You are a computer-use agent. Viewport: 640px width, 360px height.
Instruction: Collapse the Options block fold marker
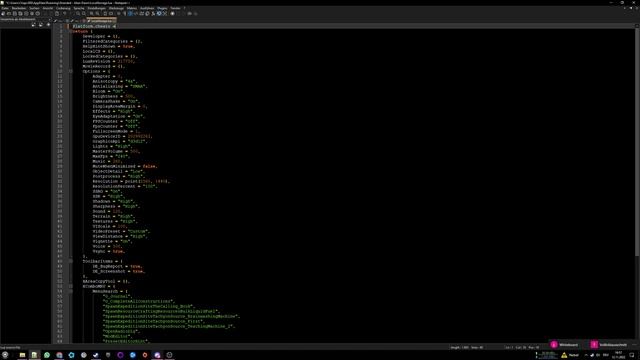click(x=71, y=71)
